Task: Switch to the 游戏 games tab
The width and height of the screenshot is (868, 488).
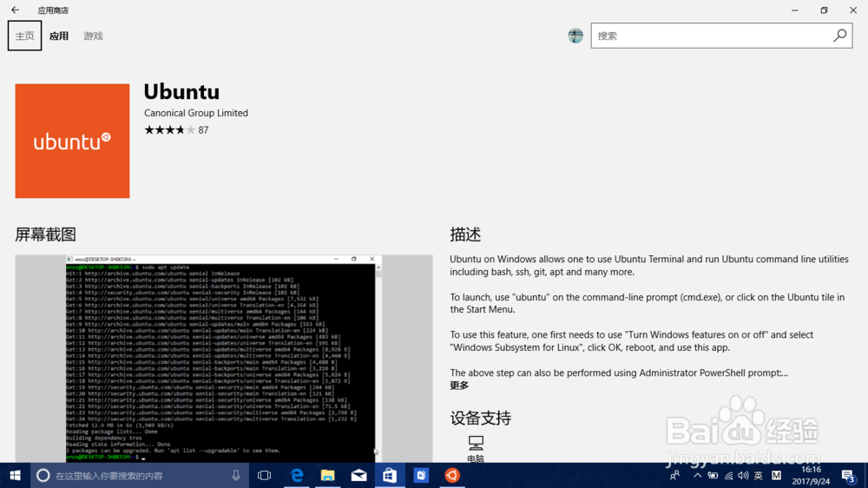Action: (93, 36)
